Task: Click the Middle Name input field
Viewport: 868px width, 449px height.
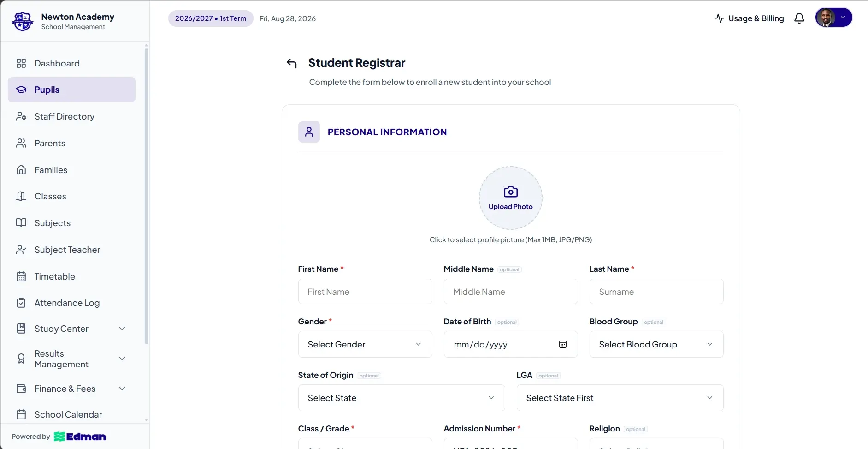Action: [x=511, y=292]
